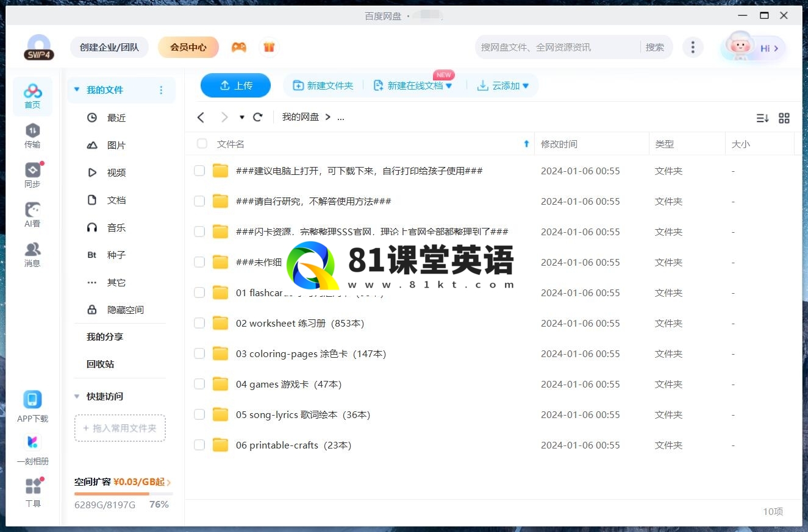
Task: Click the user avatar with SVIP4 badge
Action: click(x=39, y=48)
